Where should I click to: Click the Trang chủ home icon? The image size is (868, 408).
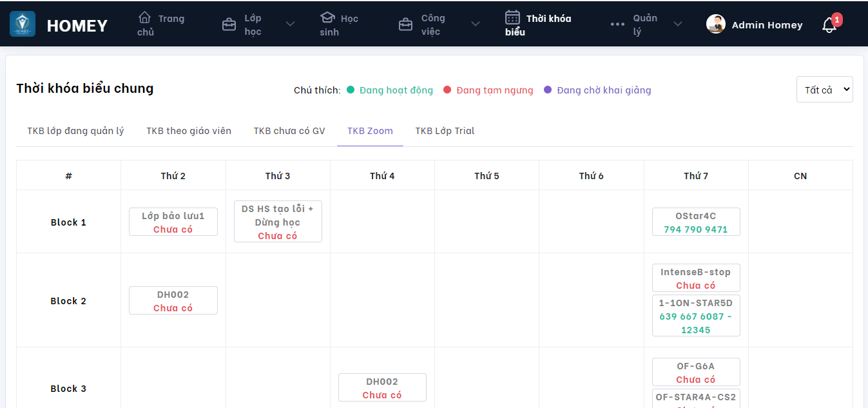click(x=145, y=17)
